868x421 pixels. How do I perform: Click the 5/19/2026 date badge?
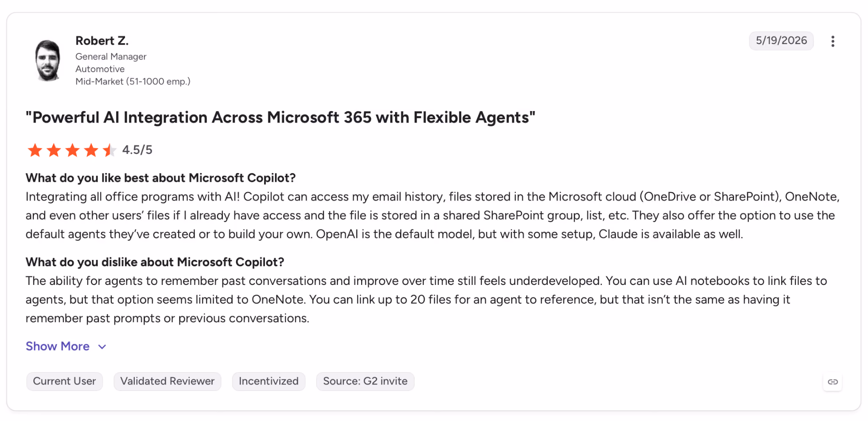pyautogui.click(x=781, y=41)
